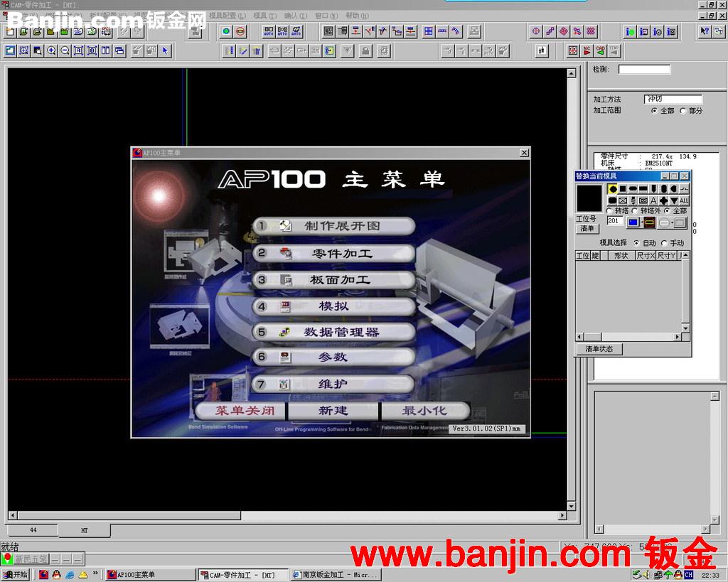Screen dimensions: 728x582
Task: Click the CAD green arrow icon
Action: pyautogui.click(x=600, y=50)
